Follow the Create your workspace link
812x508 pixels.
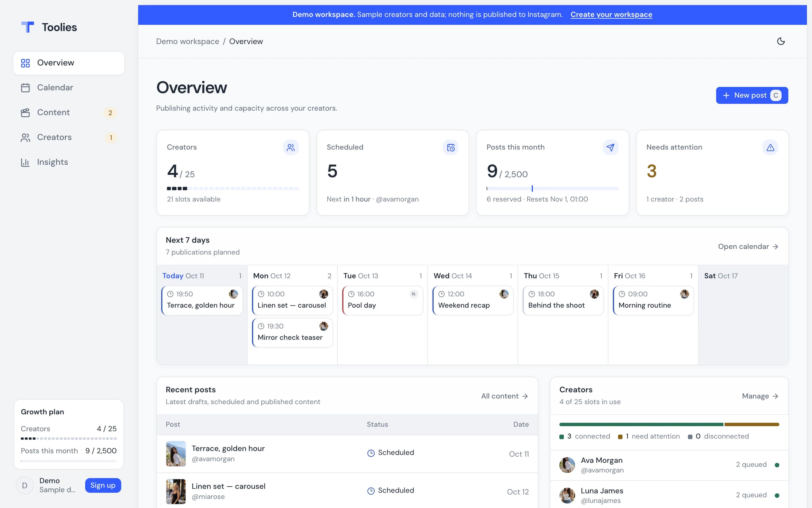coord(611,14)
